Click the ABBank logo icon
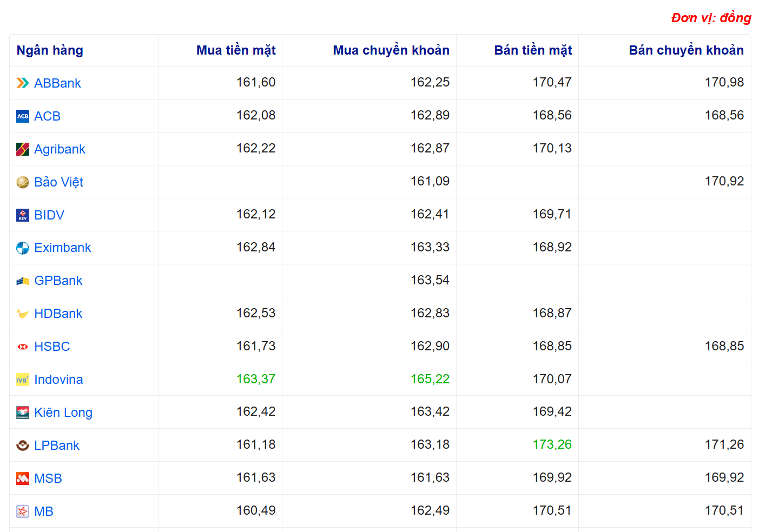 click(x=23, y=83)
